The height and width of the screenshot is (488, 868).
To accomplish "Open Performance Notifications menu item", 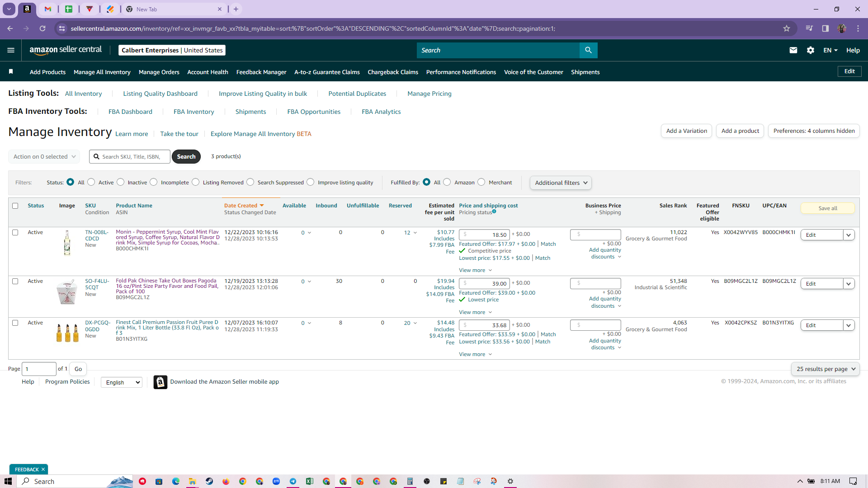I will pos(461,72).
